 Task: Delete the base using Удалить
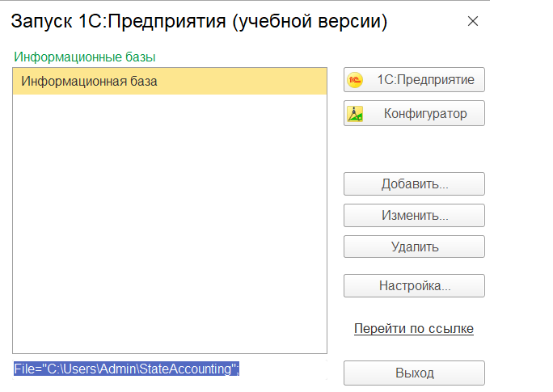pos(414,247)
